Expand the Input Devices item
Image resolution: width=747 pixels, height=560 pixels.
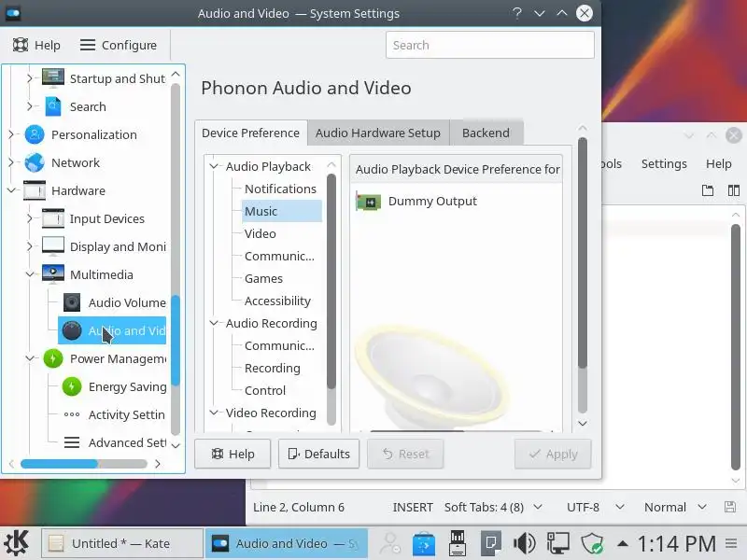30,218
